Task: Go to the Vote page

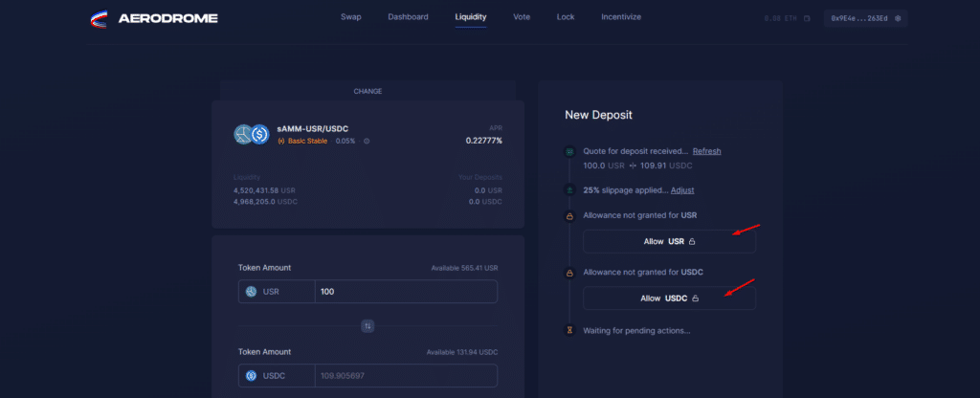Action: (x=522, y=17)
